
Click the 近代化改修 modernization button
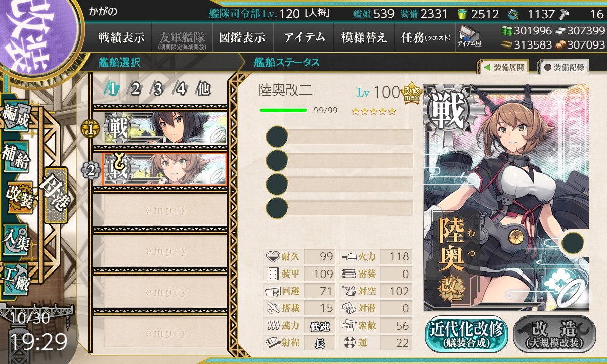click(466, 335)
